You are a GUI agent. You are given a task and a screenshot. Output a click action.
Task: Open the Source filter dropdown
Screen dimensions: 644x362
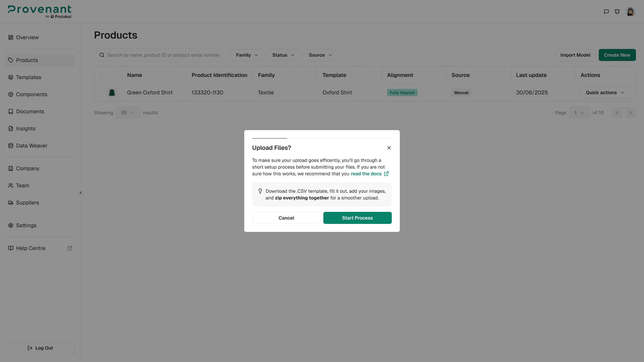click(321, 55)
